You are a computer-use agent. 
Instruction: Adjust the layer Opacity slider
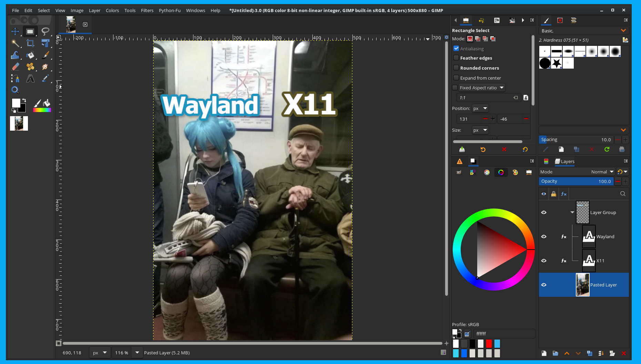point(576,181)
